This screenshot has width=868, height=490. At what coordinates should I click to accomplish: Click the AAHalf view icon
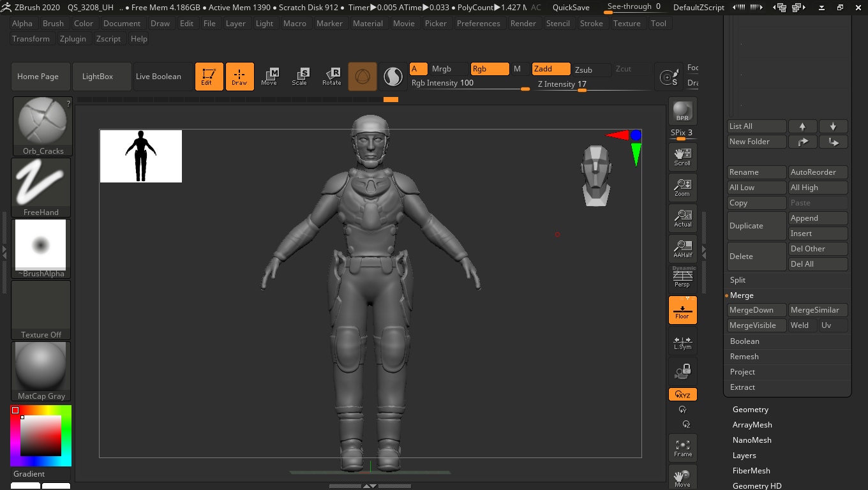682,248
